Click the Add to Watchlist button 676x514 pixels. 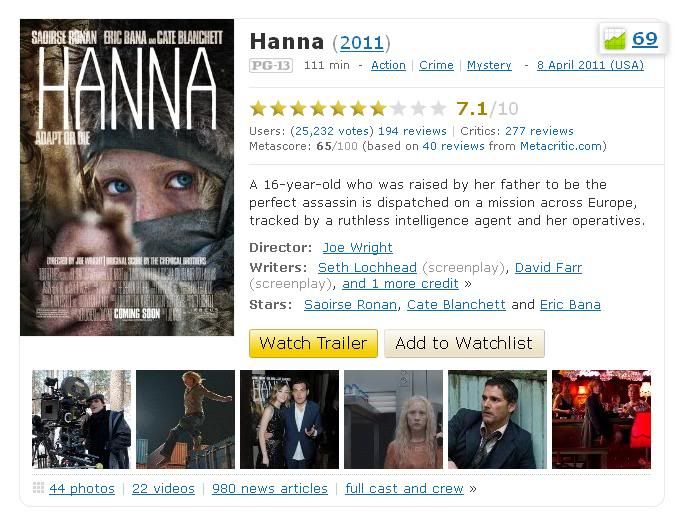click(464, 343)
